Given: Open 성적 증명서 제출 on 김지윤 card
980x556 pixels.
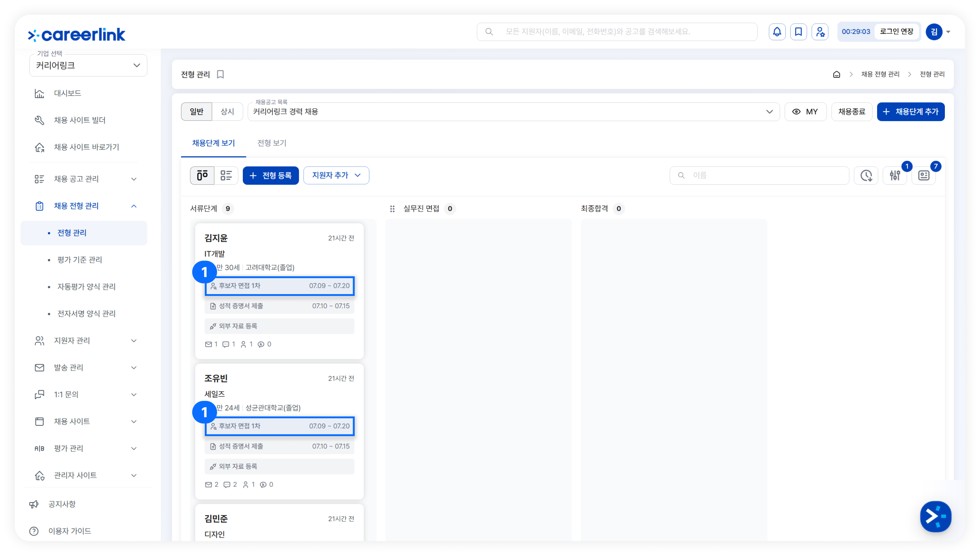Looking at the screenshot, I should 279,306.
